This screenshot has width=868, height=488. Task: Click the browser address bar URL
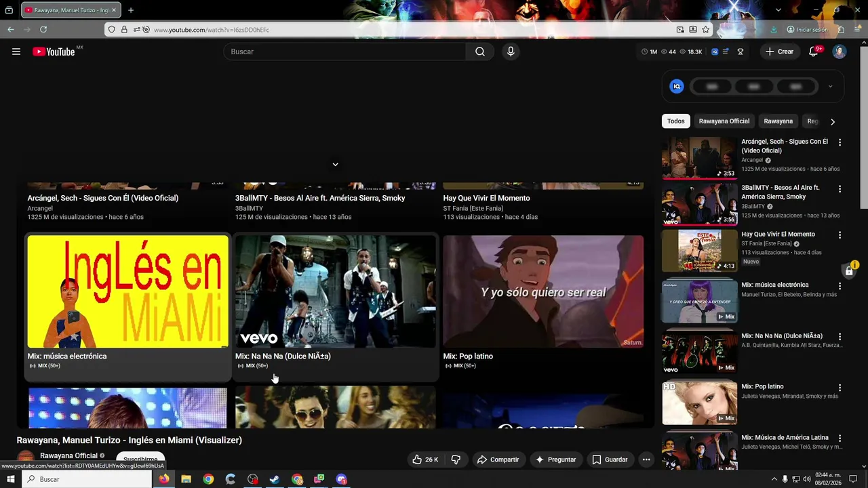pyautogui.click(x=211, y=30)
